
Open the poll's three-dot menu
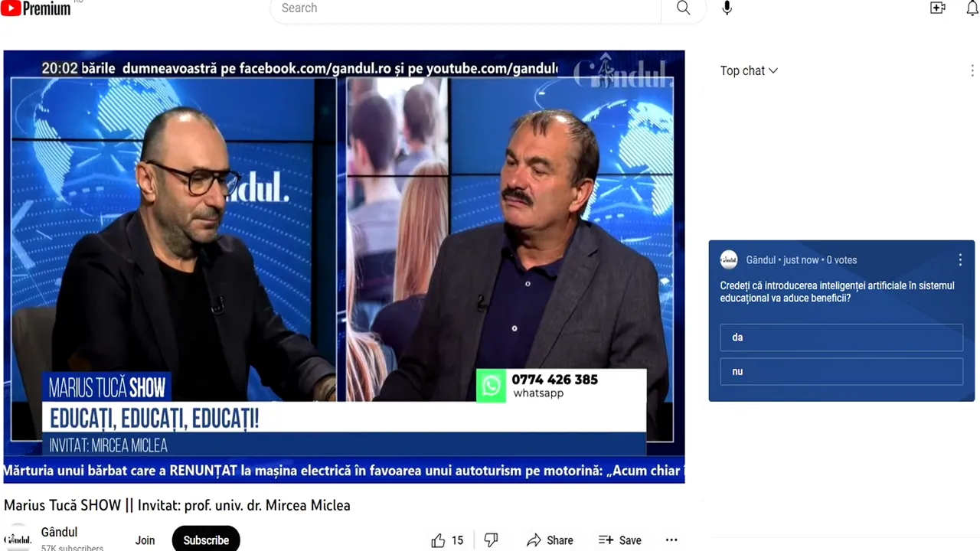tap(960, 260)
